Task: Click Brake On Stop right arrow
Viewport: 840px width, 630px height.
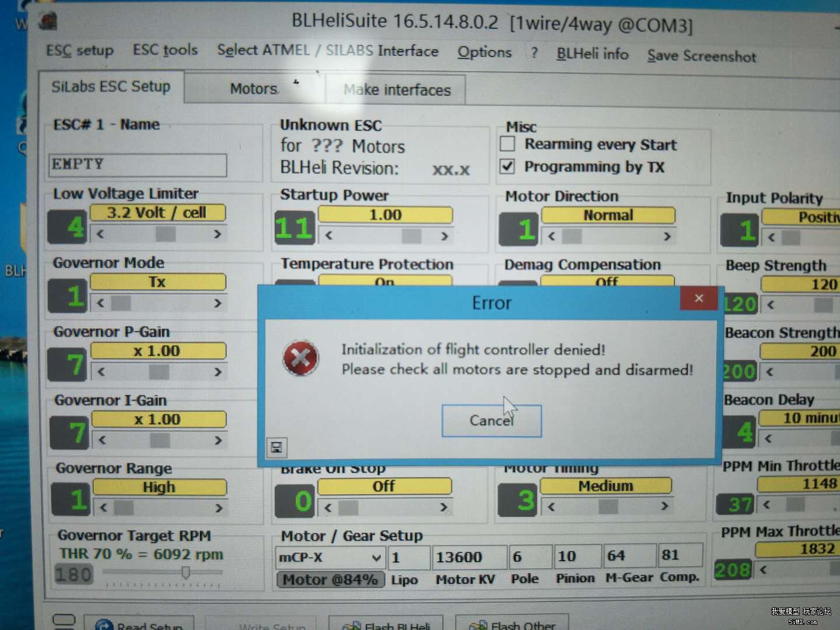Action: [x=444, y=507]
